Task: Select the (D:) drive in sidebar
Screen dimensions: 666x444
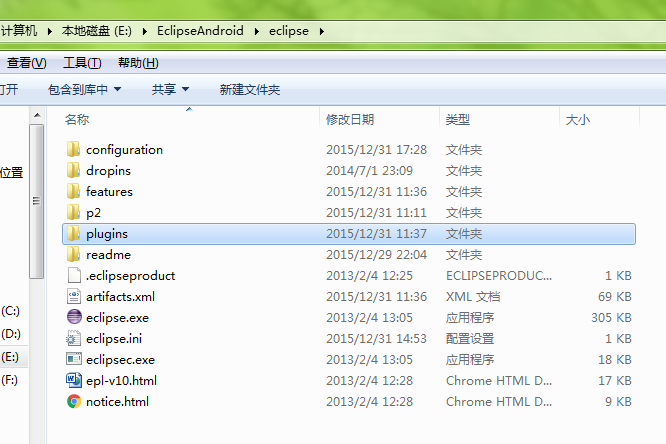Action: click(11, 334)
